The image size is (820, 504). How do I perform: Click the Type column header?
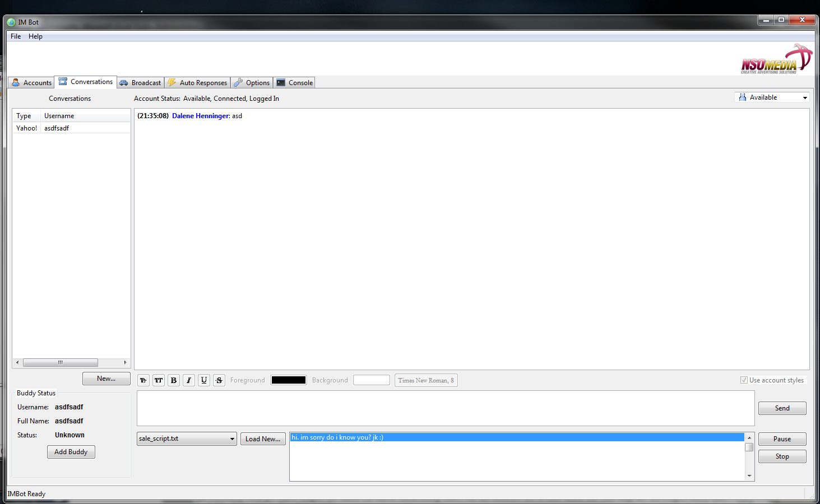[x=26, y=116]
